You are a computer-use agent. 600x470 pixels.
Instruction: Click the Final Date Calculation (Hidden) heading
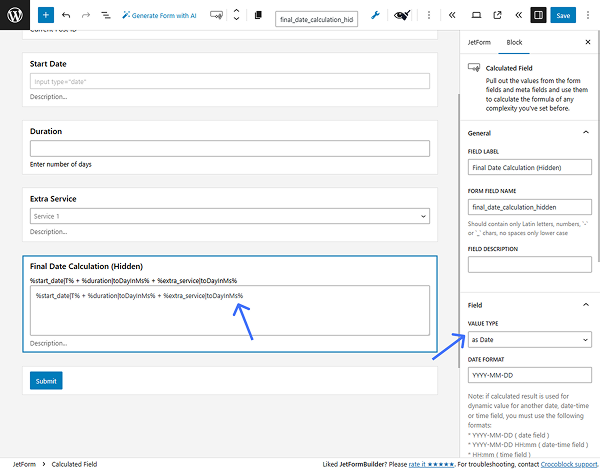point(86,266)
